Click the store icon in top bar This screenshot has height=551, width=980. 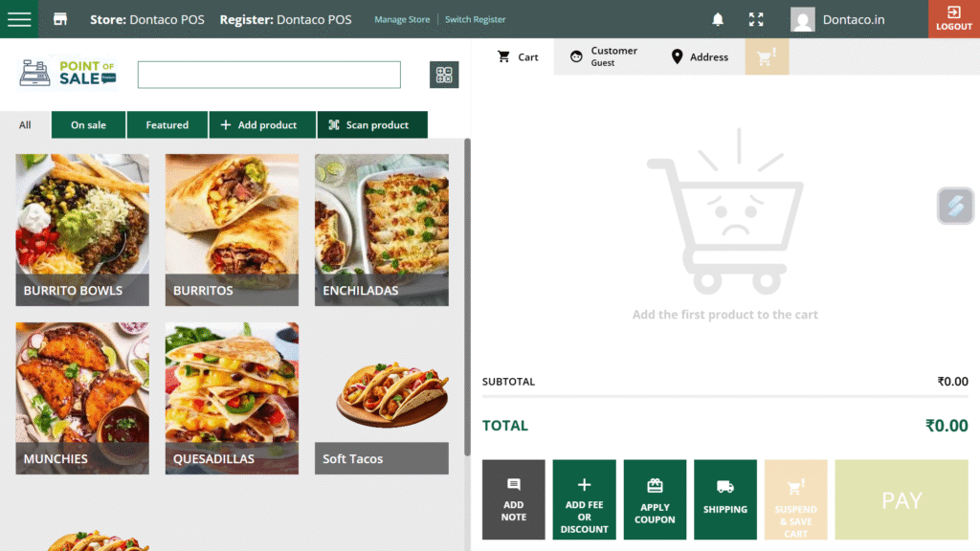pyautogui.click(x=60, y=19)
